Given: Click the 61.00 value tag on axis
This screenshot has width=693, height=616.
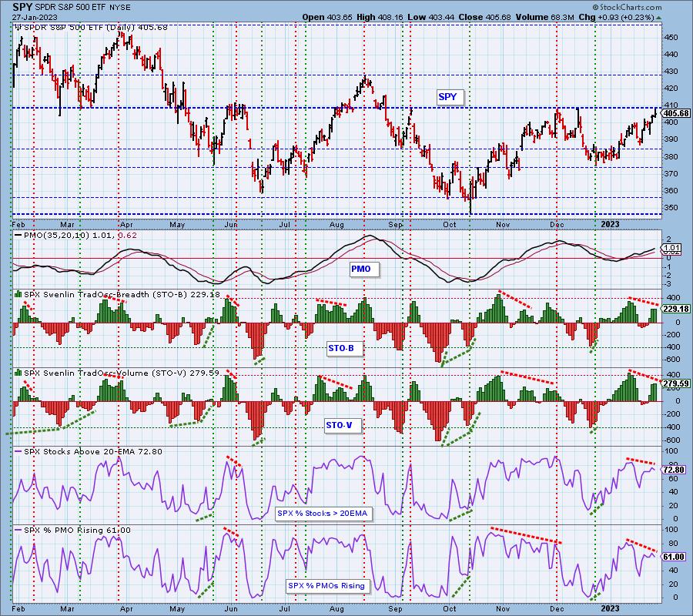Looking at the screenshot, I should pyautogui.click(x=675, y=557).
